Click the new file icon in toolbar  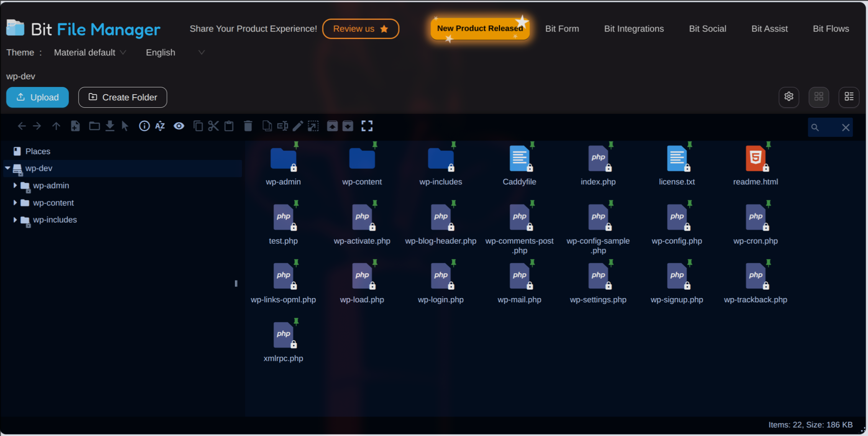pos(75,126)
